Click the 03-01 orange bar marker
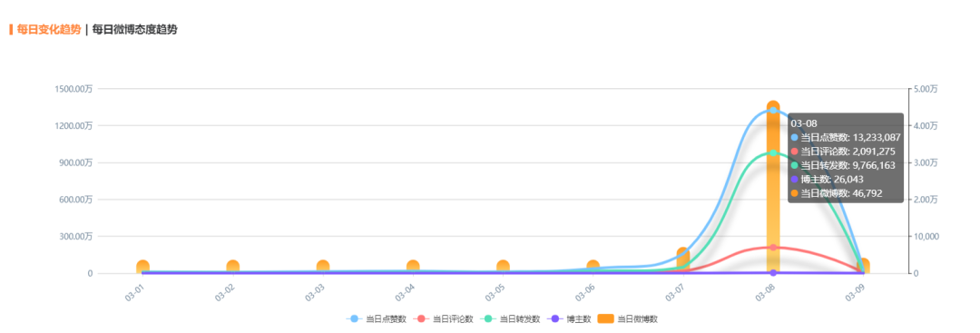This screenshot has height=333, width=980. point(142,267)
